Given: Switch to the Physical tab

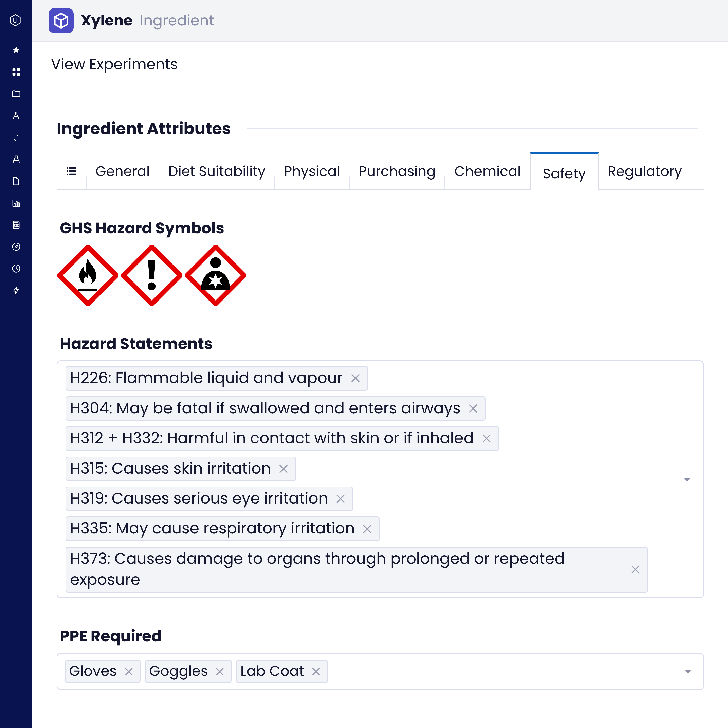Looking at the screenshot, I should [312, 171].
